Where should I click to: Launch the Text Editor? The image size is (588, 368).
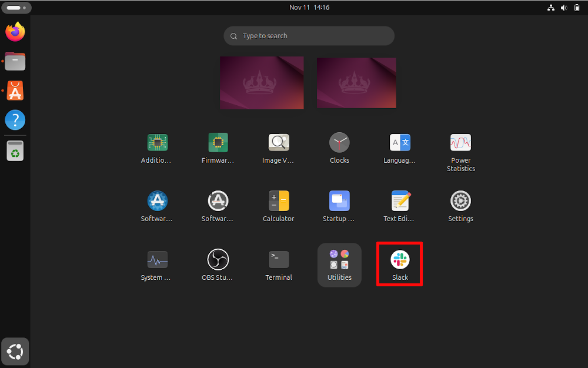point(400,200)
